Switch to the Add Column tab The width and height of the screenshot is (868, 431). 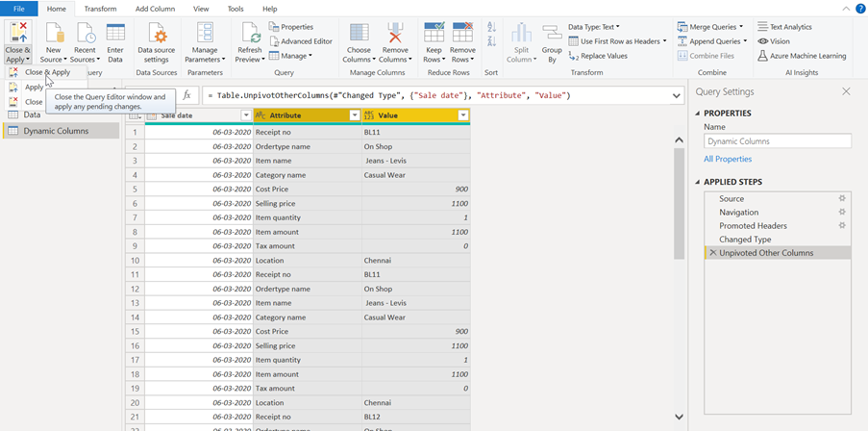[156, 9]
